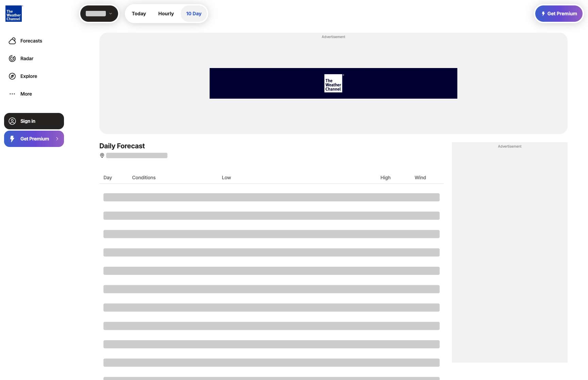The width and height of the screenshot is (588, 380).
Task: Click the chevron arrow in the location pill
Action: 111,14
